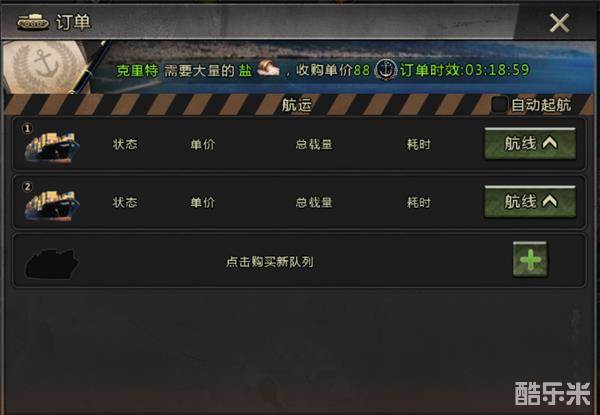Expand 航线 dropdown for ship 1

pyautogui.click(x=530, y=144)
